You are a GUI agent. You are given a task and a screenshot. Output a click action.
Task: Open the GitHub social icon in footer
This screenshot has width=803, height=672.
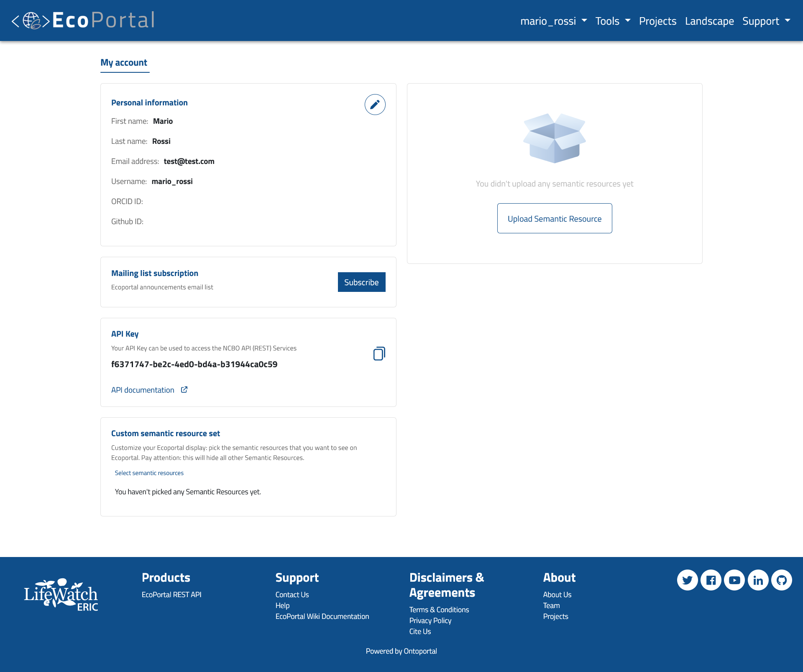point(781,580)
